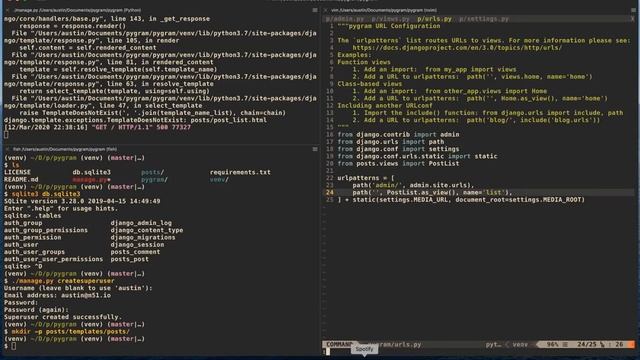Close the manage.py Python terminal pane
This screenshot has width=640, height=360.
(x=7, y=10)
